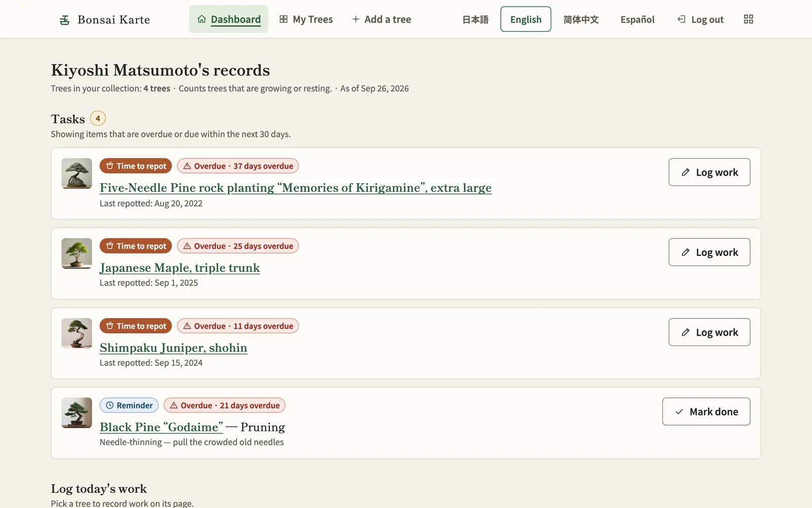Open Shimpaku Juniper, shohin link
Image resolution: width=812 pixels, height=508 pixels.
174,347
